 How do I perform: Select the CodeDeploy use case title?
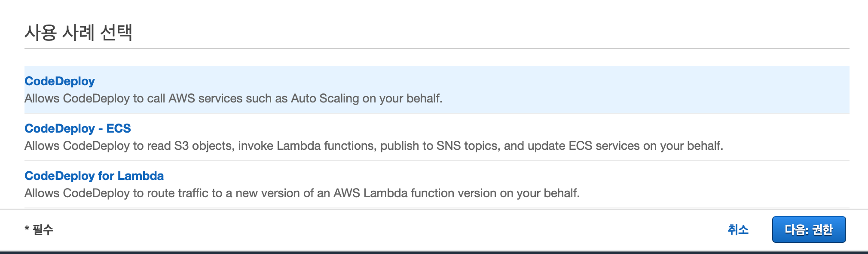point(60,81)
